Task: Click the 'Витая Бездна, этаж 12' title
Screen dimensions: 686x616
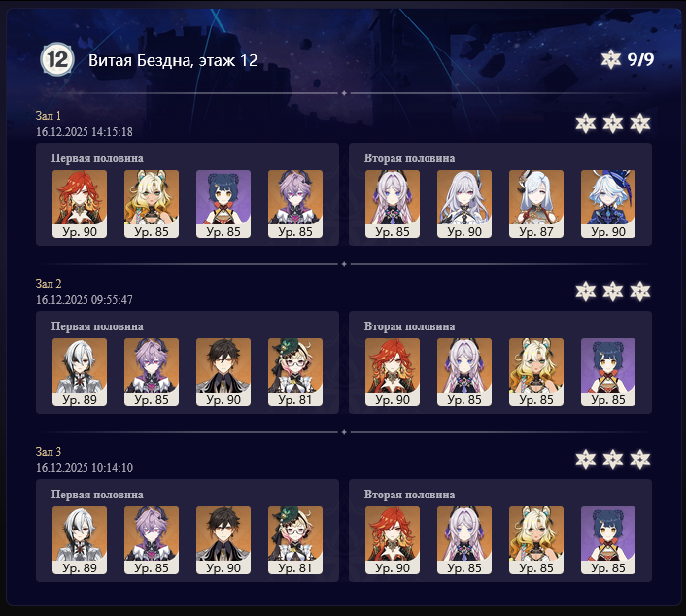Action: 173,60
